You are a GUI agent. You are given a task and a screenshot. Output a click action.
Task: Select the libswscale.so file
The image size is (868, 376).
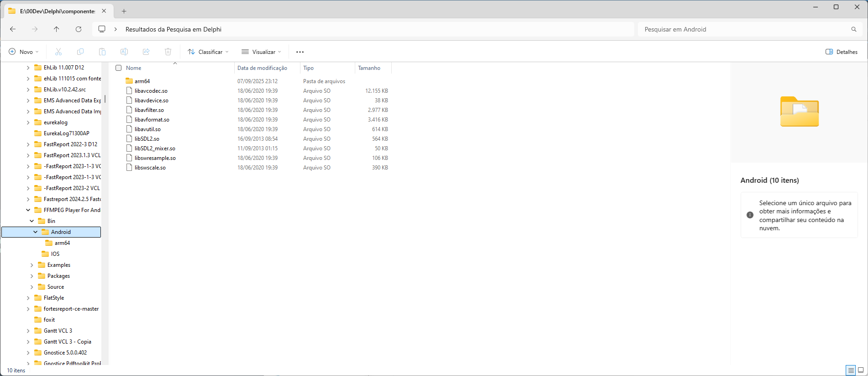150,168
